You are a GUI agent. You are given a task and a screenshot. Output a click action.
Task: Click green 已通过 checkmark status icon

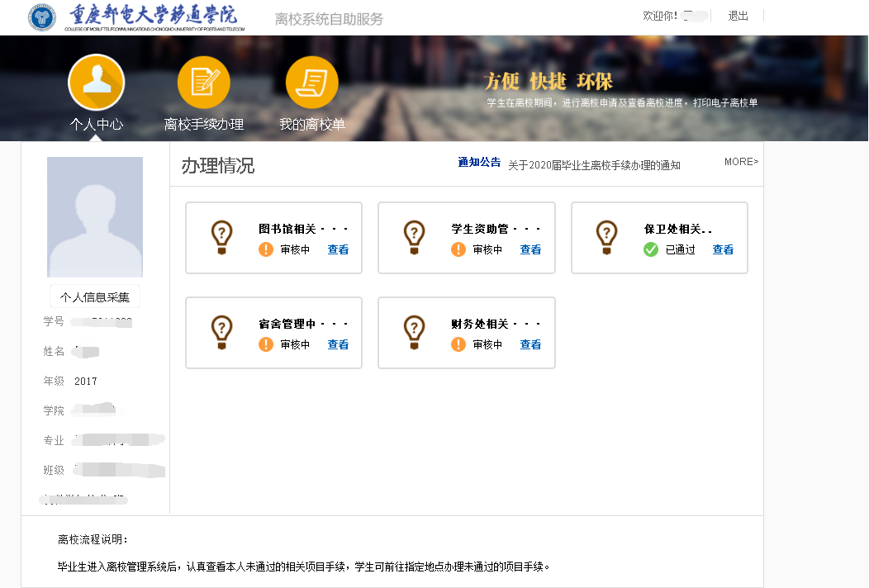(651, 249)
